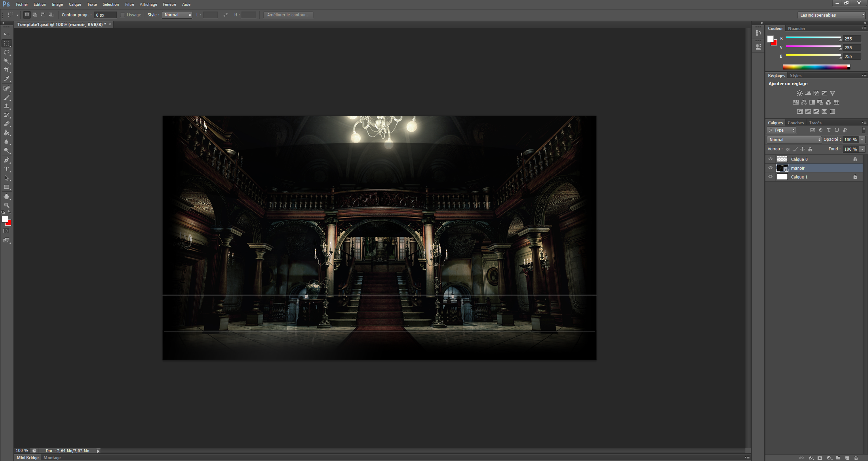Open the layer blend mode dropdown
The image size is (868, 461).
pyautogui.click(x=794, y=140)
